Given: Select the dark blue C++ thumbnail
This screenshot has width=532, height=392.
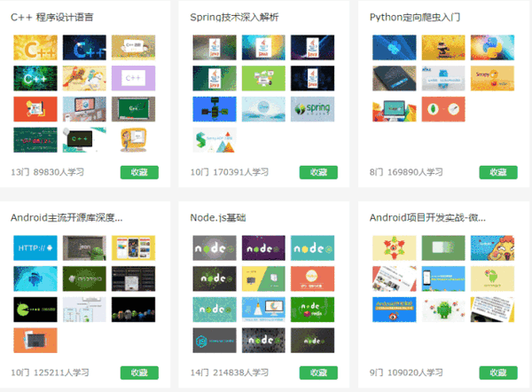Looking at the screenshot, I should click(84, 48).
